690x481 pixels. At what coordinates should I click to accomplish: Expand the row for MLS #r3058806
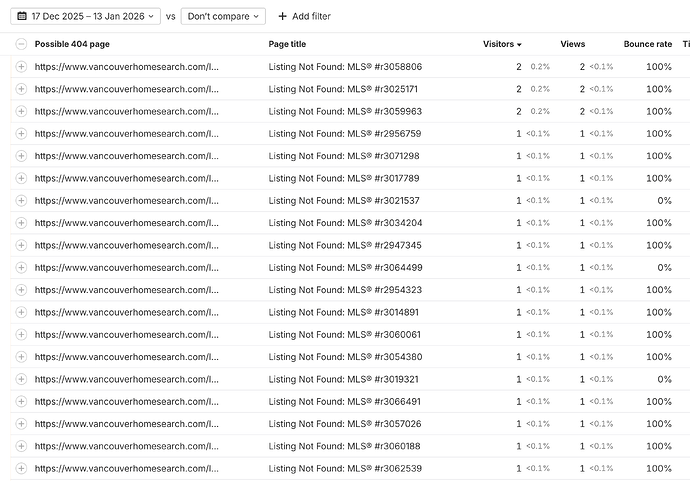click(21, 66)
